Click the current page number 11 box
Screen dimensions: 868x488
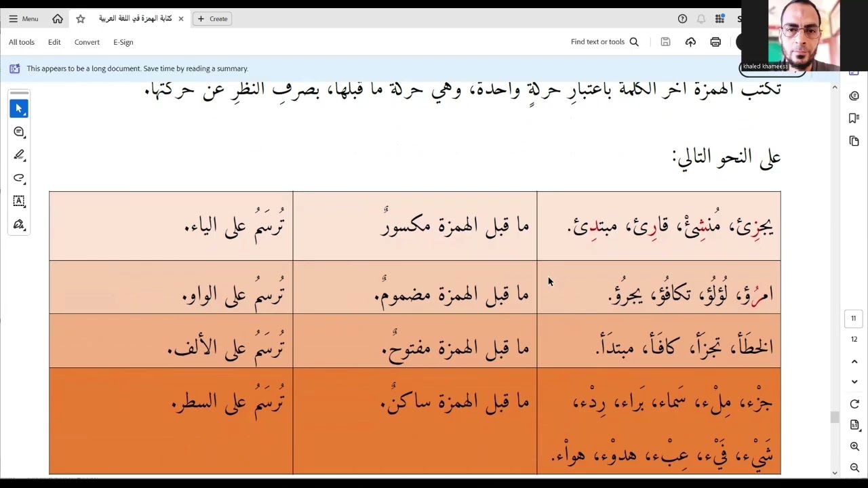pyautogui.click(x=854, y=319)
